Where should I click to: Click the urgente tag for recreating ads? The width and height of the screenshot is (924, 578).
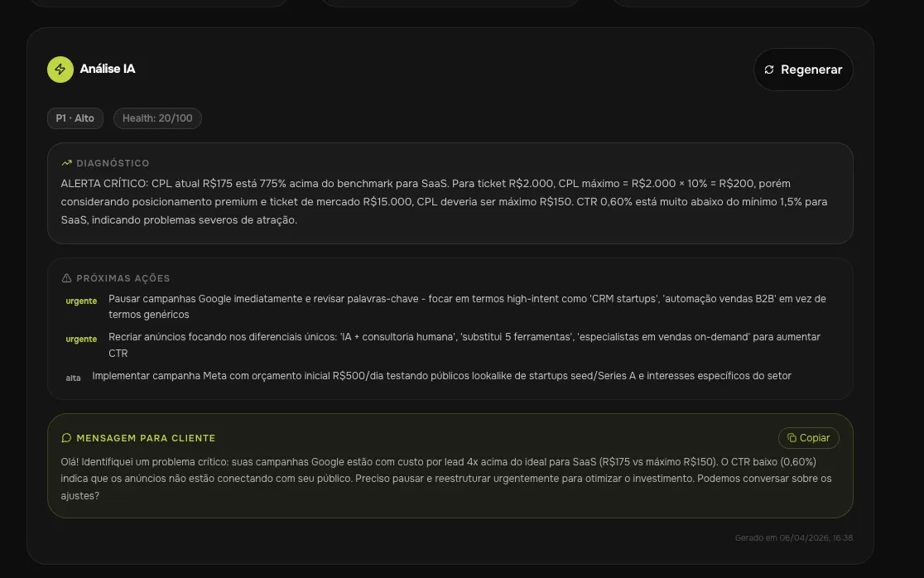[81, 340]
